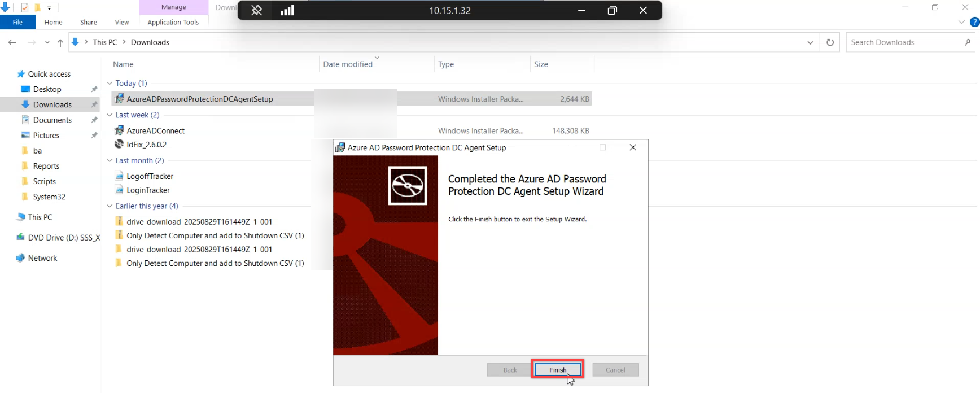The height and width of the screenshot is (393, 980).
Task: Click Downloads in the address bar path
Action: [x=150, y=42]
